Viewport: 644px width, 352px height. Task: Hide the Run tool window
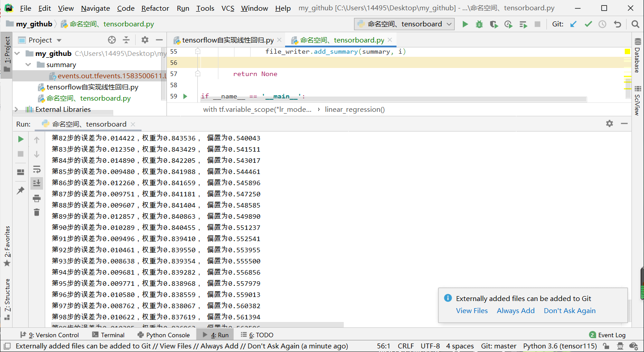625,123
